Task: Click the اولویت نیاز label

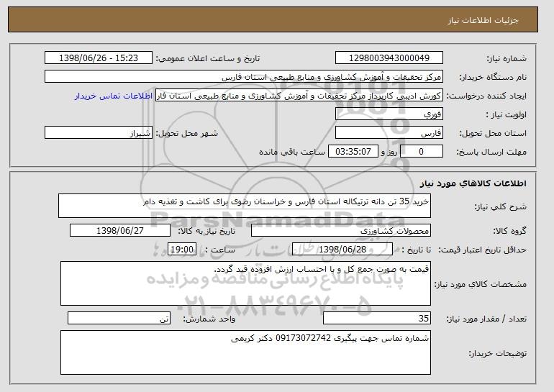Action: point(506,115)
